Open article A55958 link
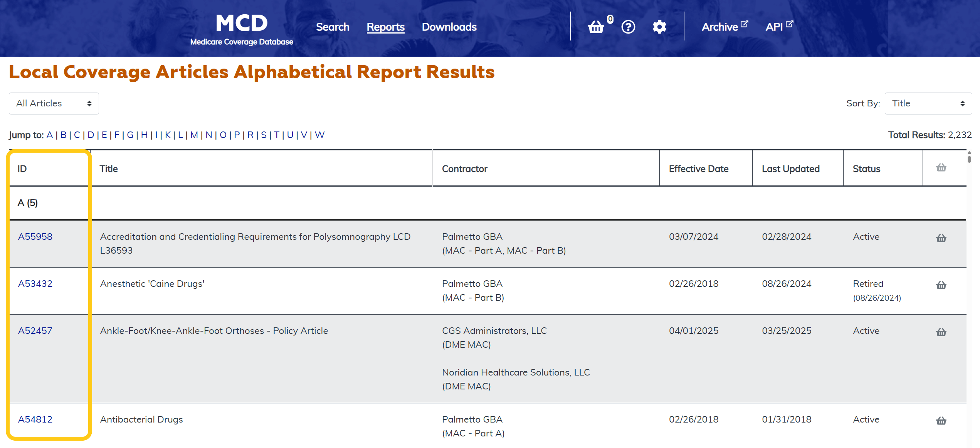 pos(35,237)
